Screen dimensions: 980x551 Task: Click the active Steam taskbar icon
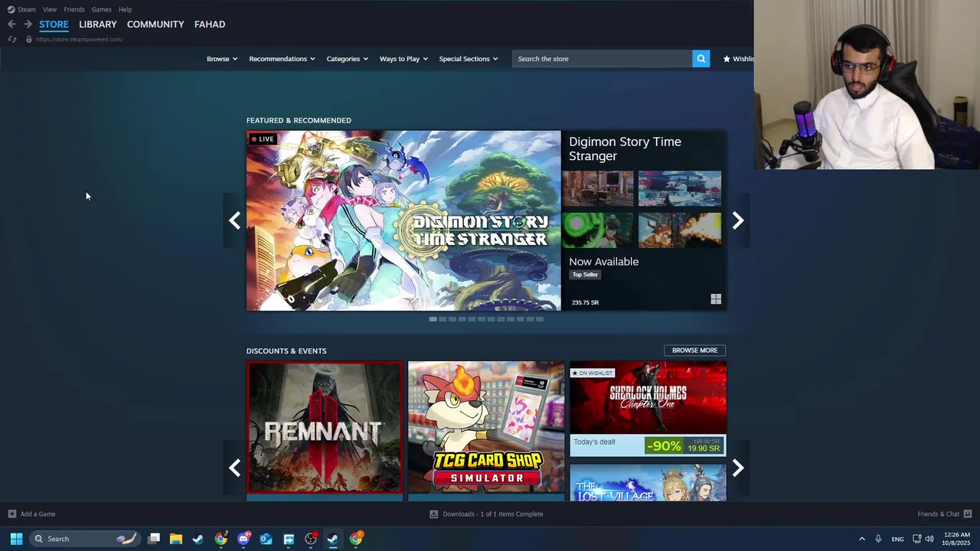pos(333,539)
